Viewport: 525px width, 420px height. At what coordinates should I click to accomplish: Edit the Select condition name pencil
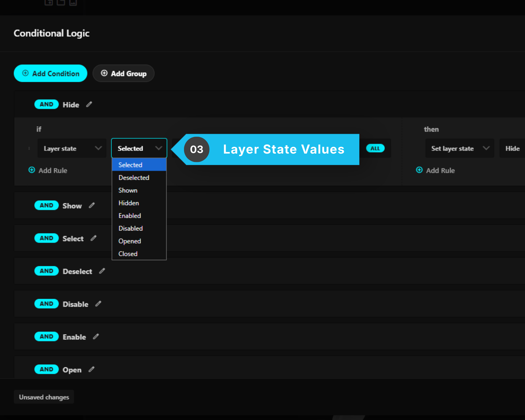(93, 238)
